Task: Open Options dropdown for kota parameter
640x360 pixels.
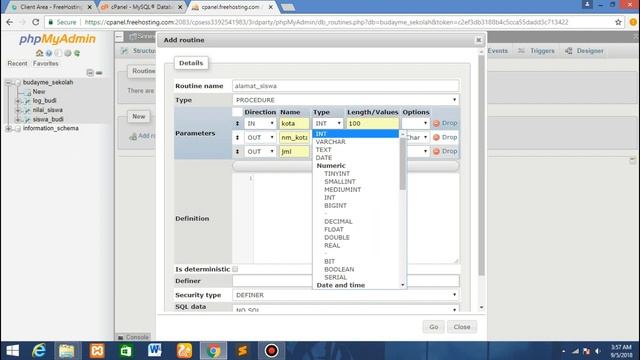Action: (x=415, y=123)
